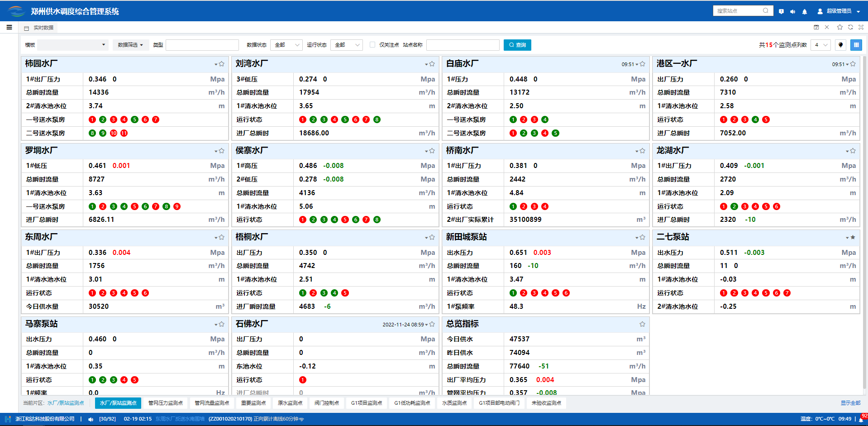The height and width of the screenshot is (426, 868).
Task: Unfavorite the 二七泵站 filled star
Action: point(853,237)
